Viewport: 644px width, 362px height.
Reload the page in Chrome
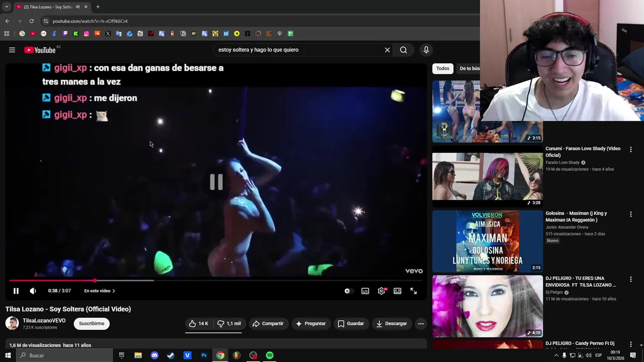(x=31, y=21)
